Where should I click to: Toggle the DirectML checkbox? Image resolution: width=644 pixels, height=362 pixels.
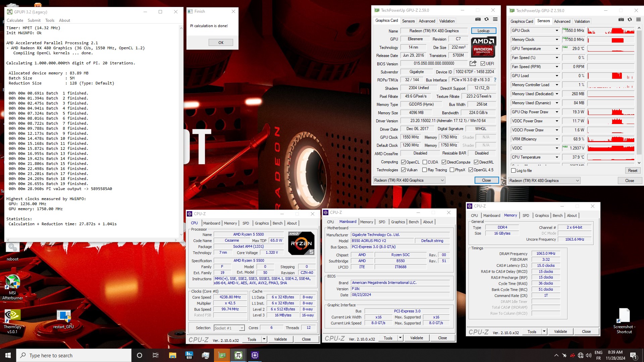pyautogui.click(x=476, y=162)
